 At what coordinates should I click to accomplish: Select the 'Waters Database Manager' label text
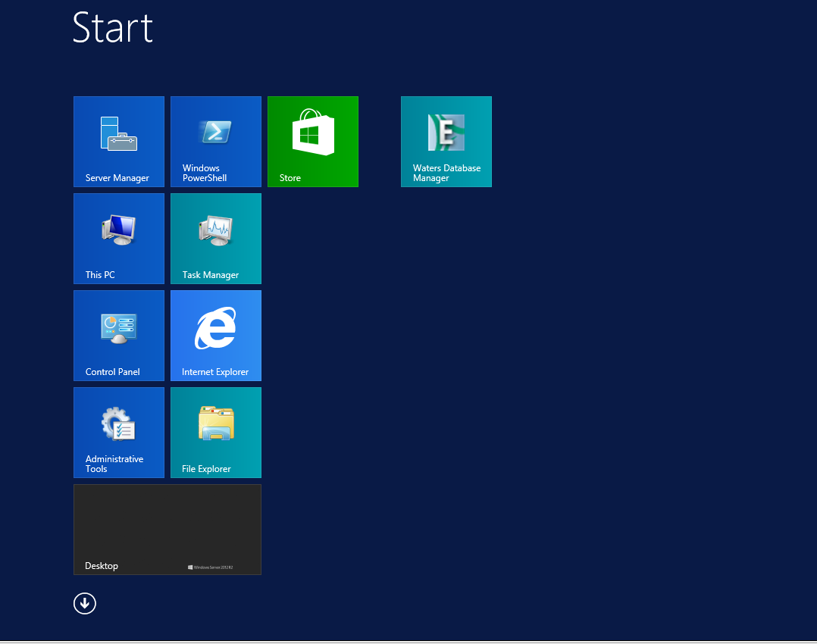[x=446, y=174]
